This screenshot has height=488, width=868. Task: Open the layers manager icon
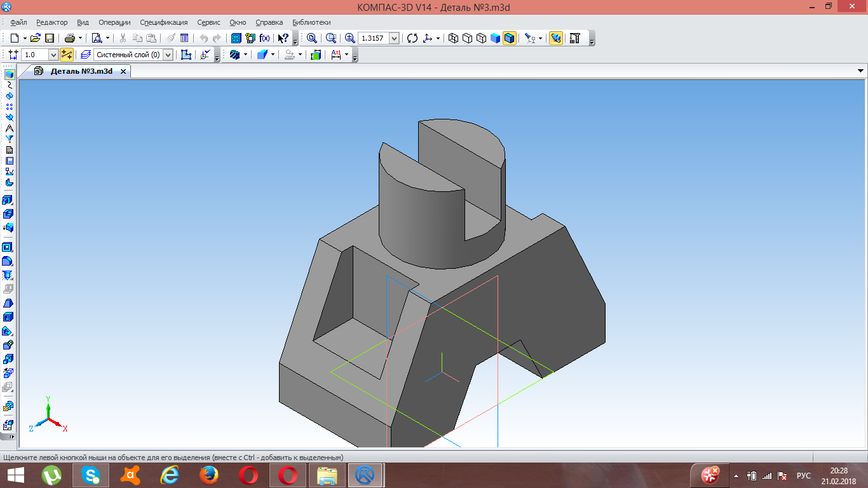[x=86, y=55]
